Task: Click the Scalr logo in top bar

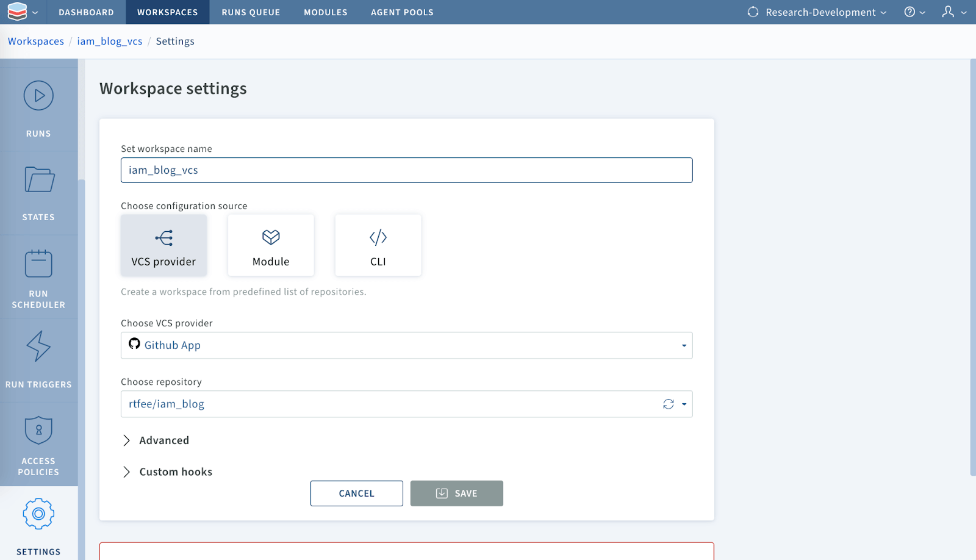Action: pos(17,12)
